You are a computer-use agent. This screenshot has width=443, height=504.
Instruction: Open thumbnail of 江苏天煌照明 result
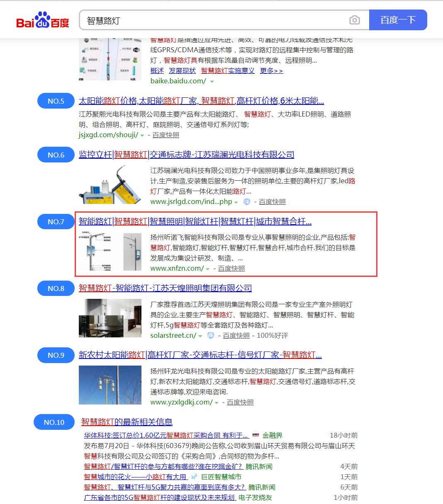coord(110,318)
